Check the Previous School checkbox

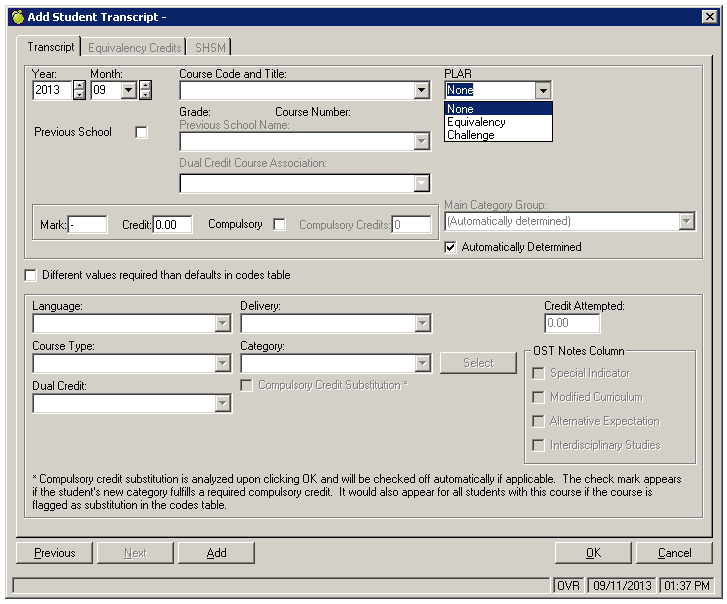[x=141, y=133]
